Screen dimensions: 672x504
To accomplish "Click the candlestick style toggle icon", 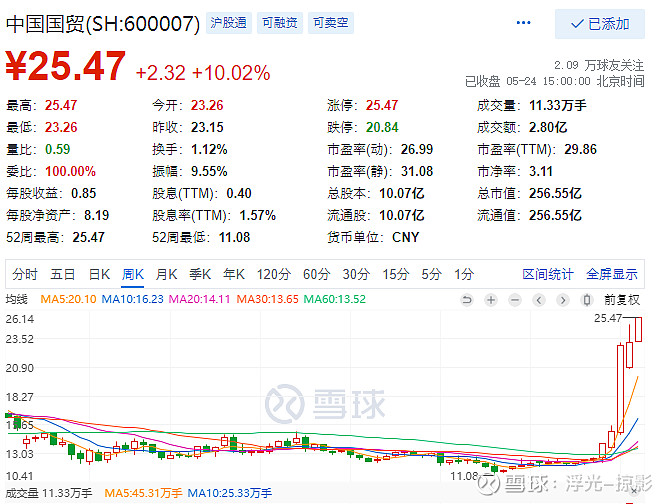I will [587, 300].
